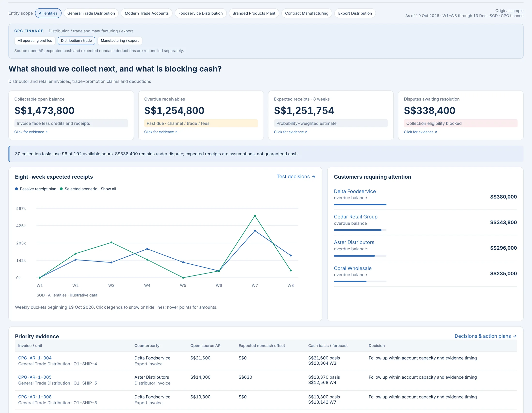532x413 pixels.
Task: Toggle the Selected scenario legend
Action: tap(78, 189)
